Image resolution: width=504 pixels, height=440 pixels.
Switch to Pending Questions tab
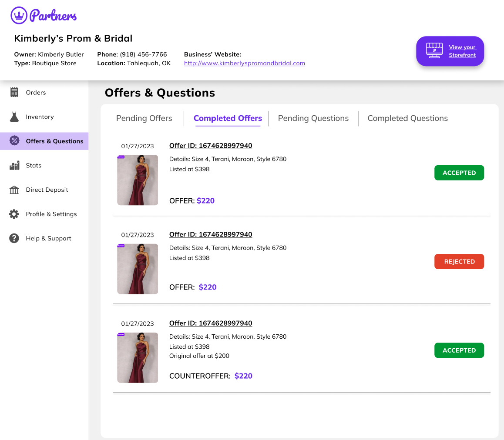pos(313,118)
